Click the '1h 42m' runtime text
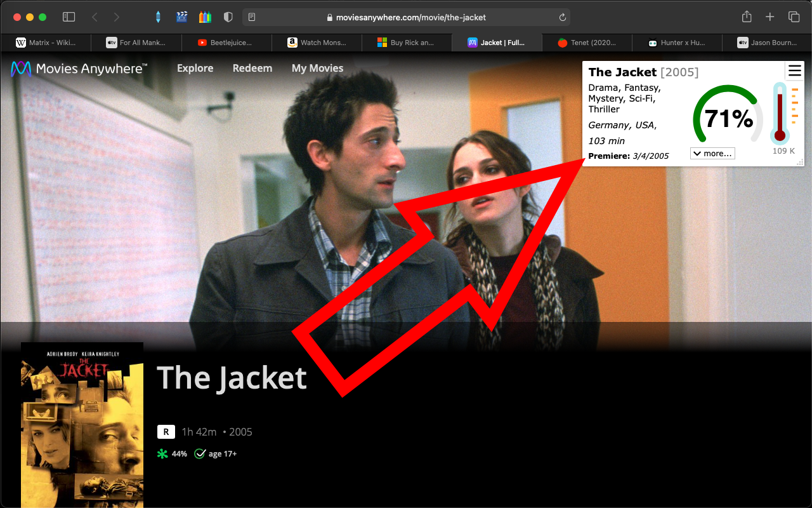The height and width of the screenshot is (508, 812). [199, 432]
